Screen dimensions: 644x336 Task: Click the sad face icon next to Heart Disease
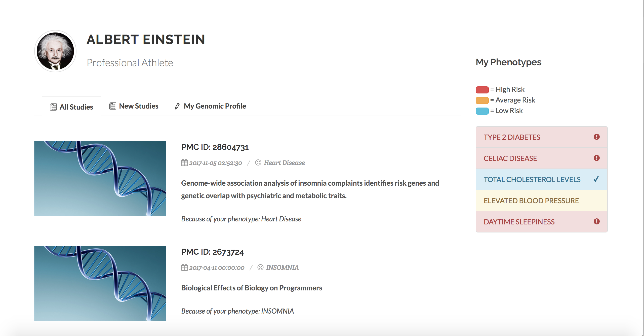(258, 162)
